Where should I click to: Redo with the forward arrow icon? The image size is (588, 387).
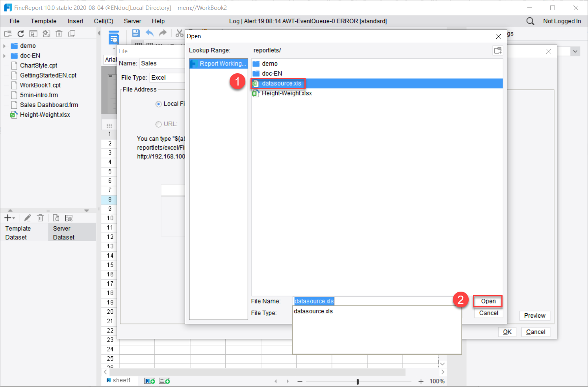pos(163,33)
